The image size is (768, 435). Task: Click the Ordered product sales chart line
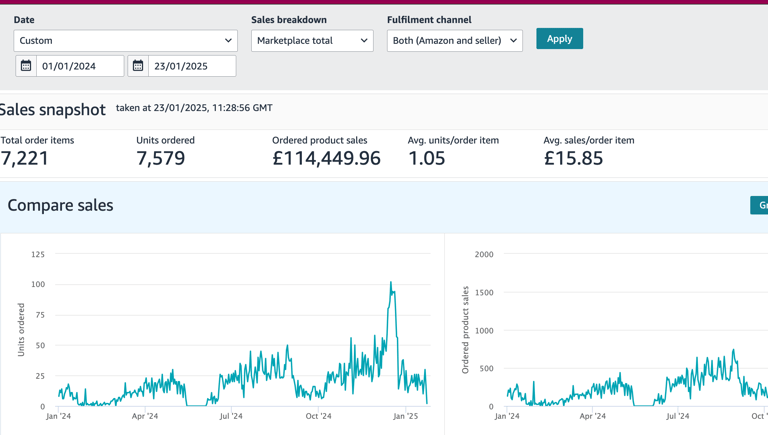click(733, 352)
